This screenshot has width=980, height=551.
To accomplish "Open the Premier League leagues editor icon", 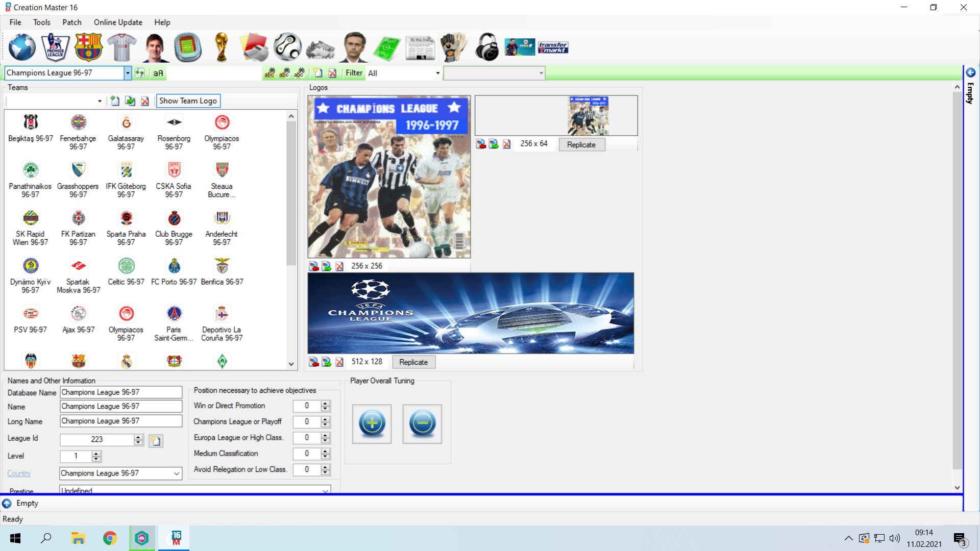I will 55,47.
